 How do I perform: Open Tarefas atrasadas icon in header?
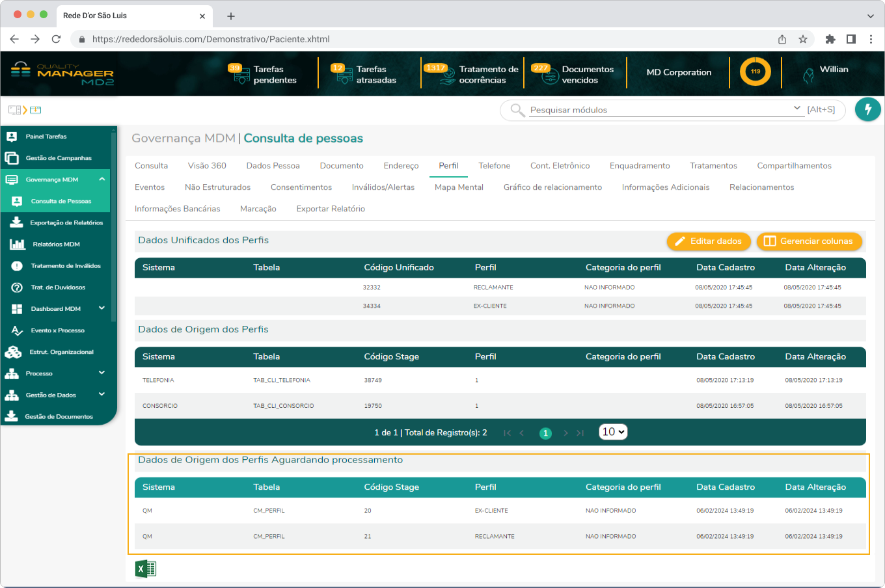tap(343, 74)
